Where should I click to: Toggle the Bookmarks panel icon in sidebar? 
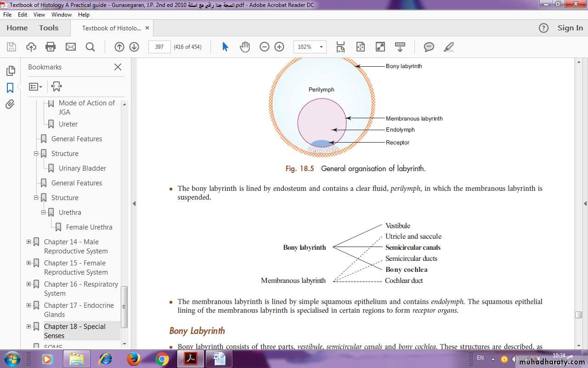coord(10,87)
